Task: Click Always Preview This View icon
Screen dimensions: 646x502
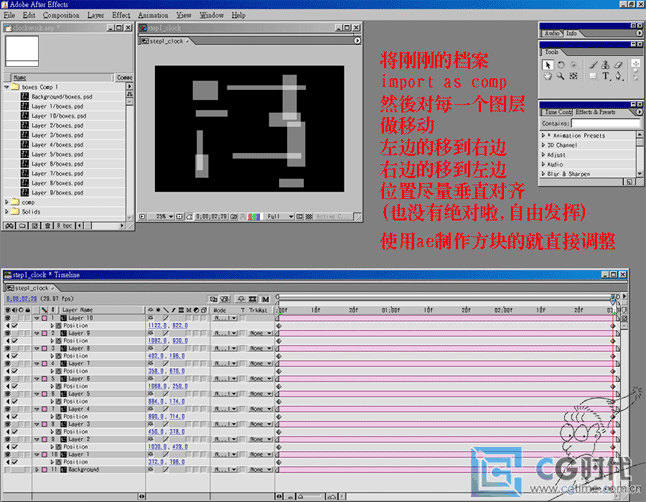Action: tap(142, 216)
